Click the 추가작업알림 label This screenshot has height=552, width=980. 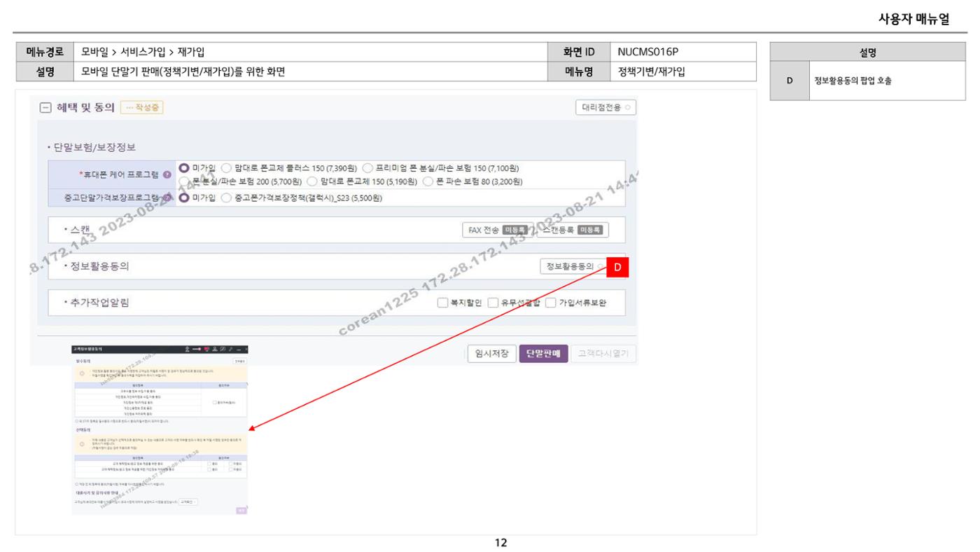[x=99, y=303]
